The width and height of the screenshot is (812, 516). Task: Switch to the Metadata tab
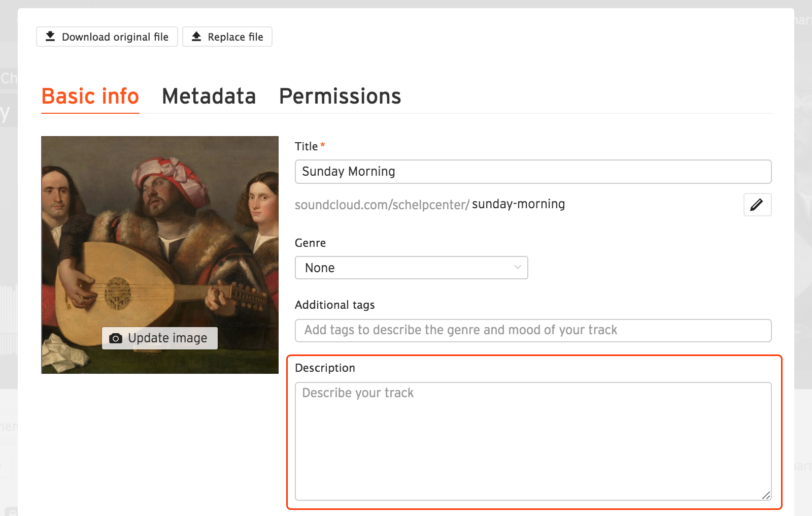[x=209, y=96]
